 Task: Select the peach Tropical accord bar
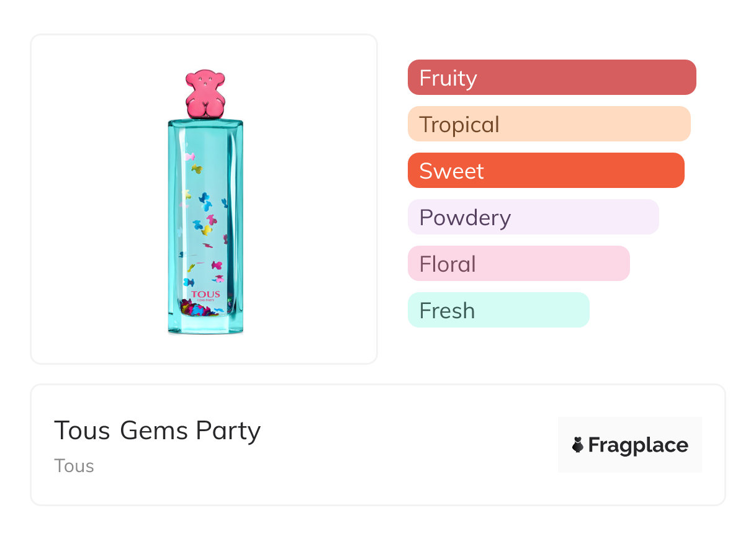(549, 124)
